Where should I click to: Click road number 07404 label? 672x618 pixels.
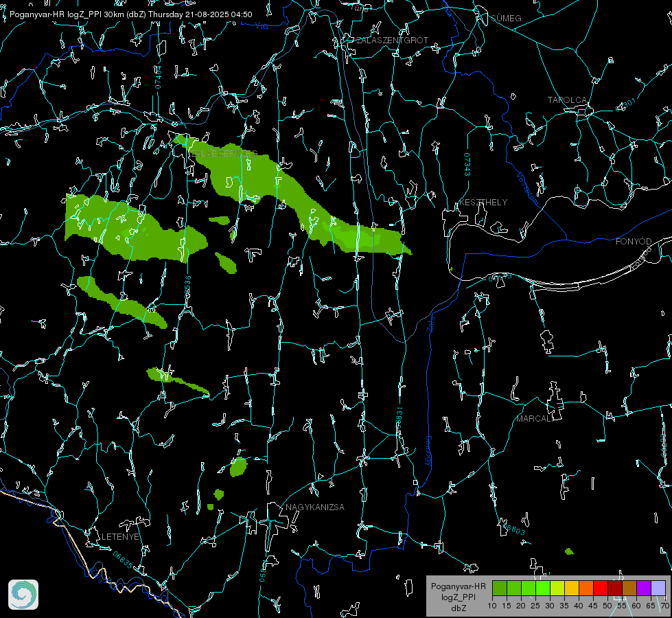[x=159, y=77]
